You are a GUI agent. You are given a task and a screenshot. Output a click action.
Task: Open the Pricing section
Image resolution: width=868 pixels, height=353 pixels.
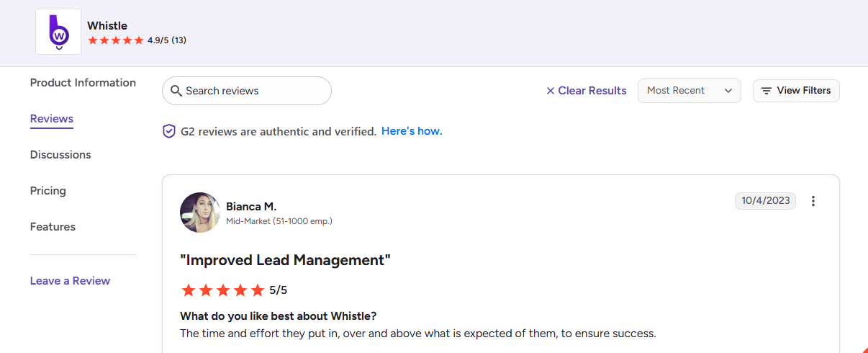pyautogui.click(x=48, y=191)
